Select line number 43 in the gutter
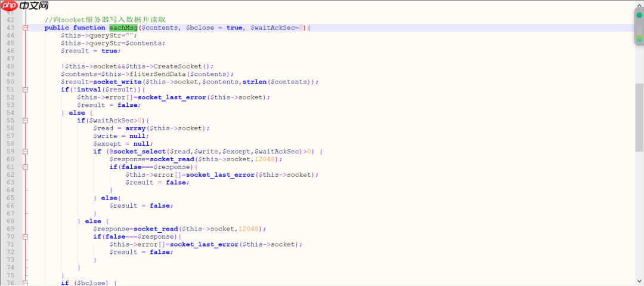Image resolution: width=644 pixels, height=286 pixels. [x=10, y=27]
